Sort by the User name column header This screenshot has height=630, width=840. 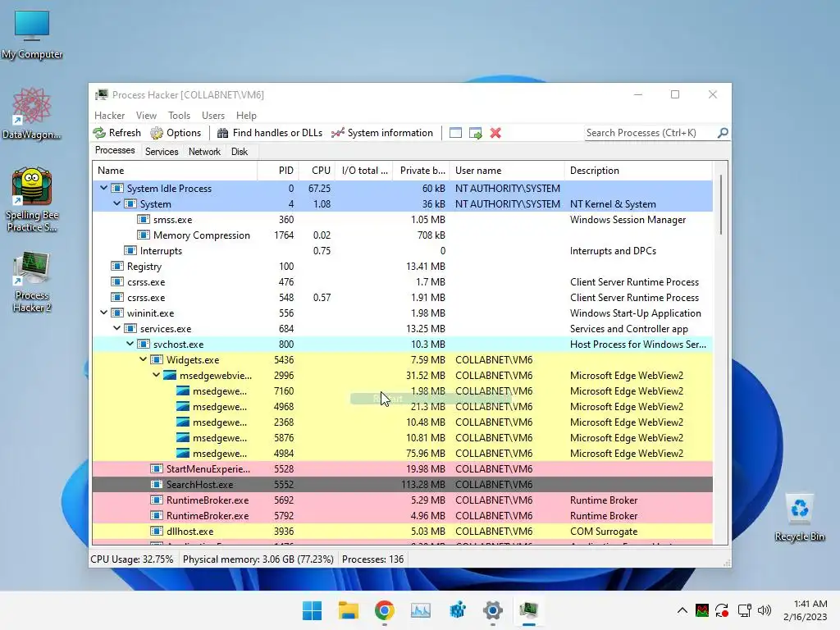[x=507, y=171]
